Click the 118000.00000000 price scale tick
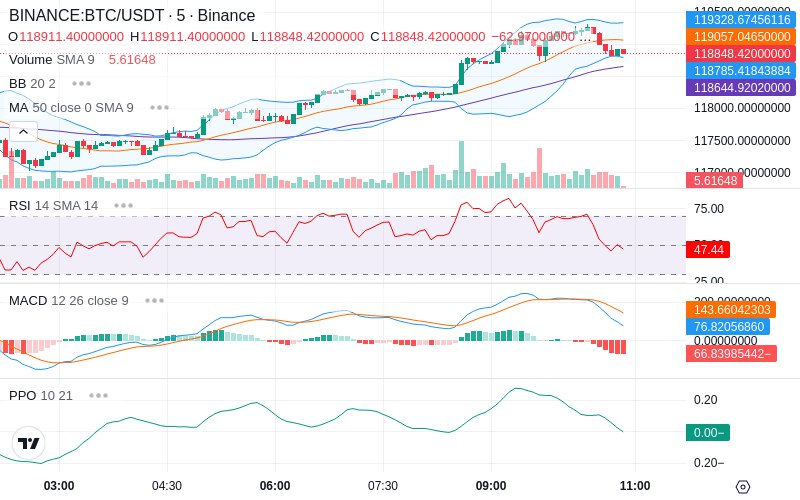 pos(742,108)
